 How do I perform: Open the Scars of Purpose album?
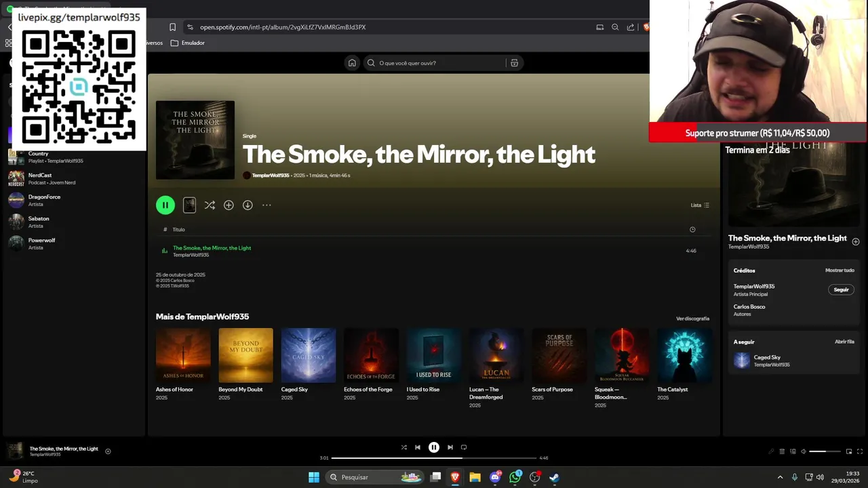click(x=559, y=365)
